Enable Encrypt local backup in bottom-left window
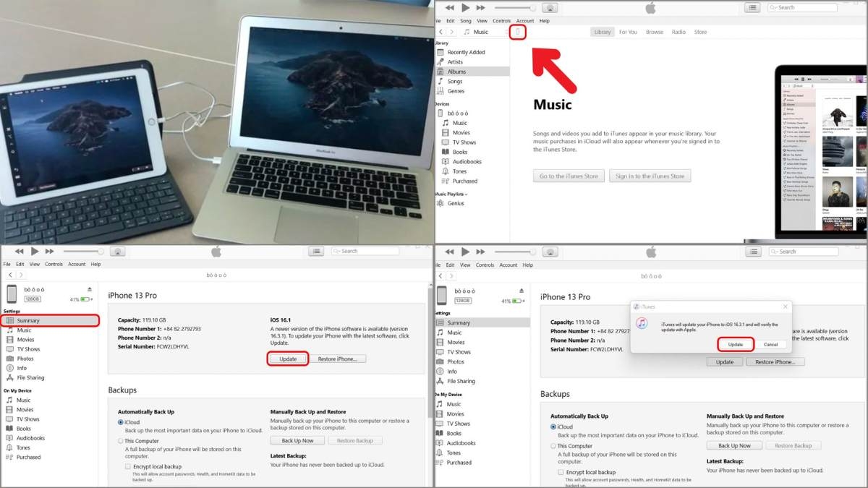 click(x=128, y=467)
